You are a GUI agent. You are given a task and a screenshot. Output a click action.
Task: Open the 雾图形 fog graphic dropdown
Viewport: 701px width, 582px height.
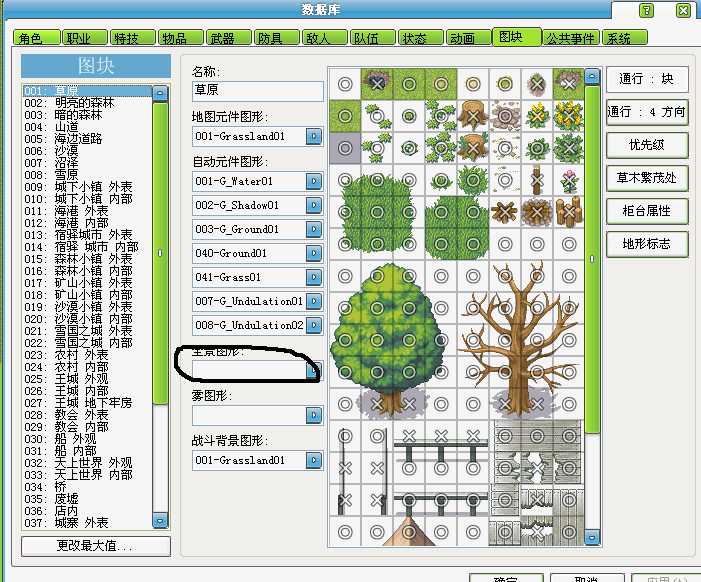[314, 415]
